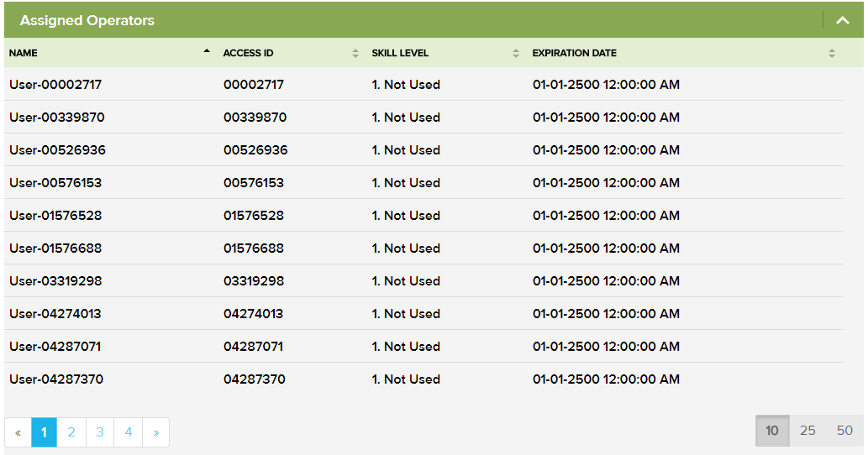Image resolution: width=868 pixels, height=455 pixels.
Task: Jump to page 4 of operators
Action: (x=128, y=432)
